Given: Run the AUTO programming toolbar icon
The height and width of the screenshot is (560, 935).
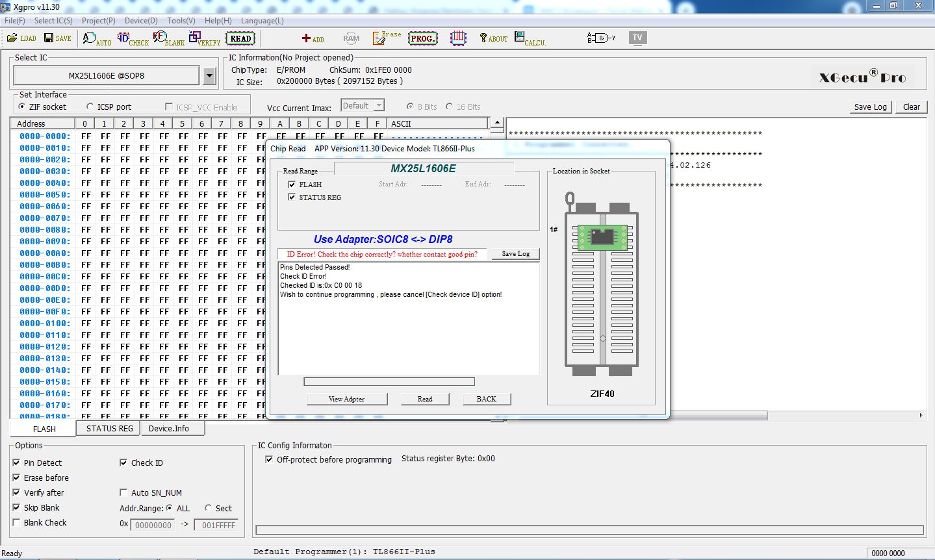Looking at the screenshot, I should click(97, 39).
